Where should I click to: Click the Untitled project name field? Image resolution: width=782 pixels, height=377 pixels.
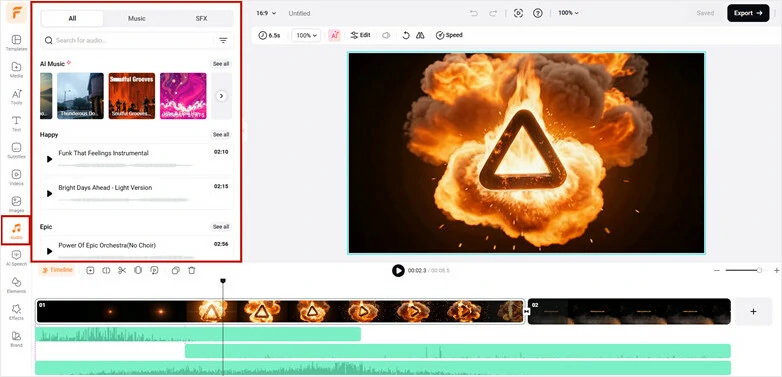coord(299,13)
